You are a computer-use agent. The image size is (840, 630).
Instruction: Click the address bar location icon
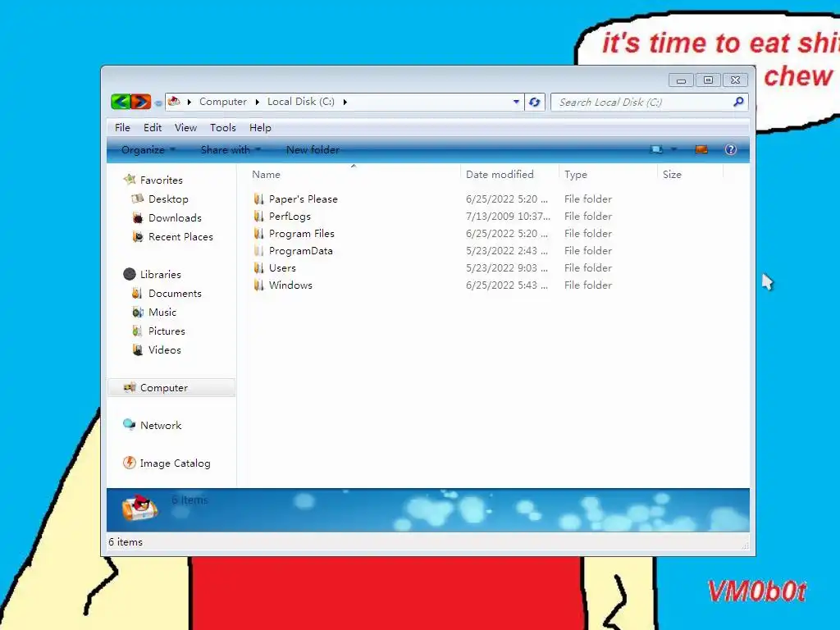(x=174, y=101)
